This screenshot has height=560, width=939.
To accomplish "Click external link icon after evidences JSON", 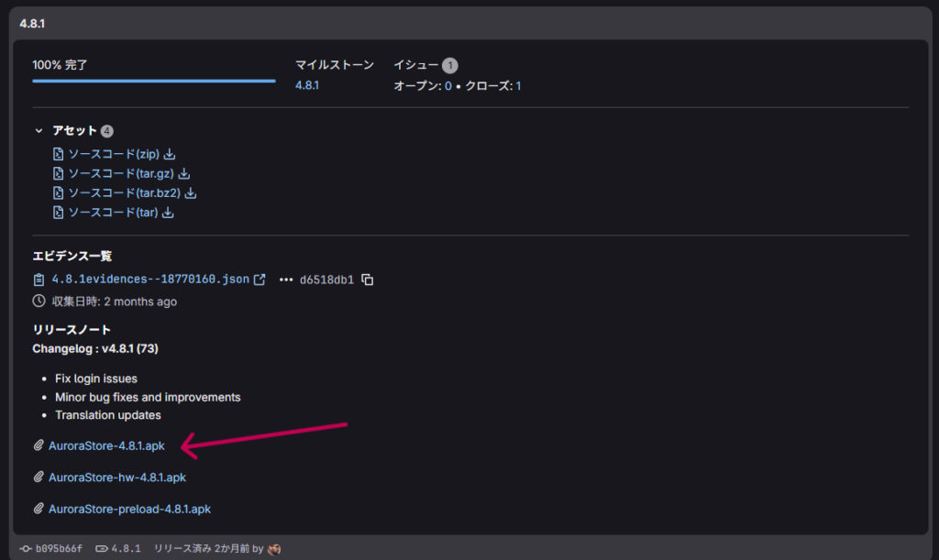I will [x=260, y=280].
